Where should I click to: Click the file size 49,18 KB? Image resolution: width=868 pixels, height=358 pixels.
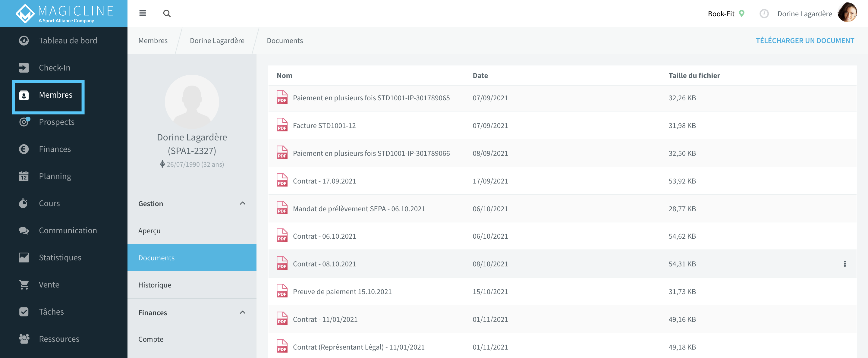pos(682,347)
